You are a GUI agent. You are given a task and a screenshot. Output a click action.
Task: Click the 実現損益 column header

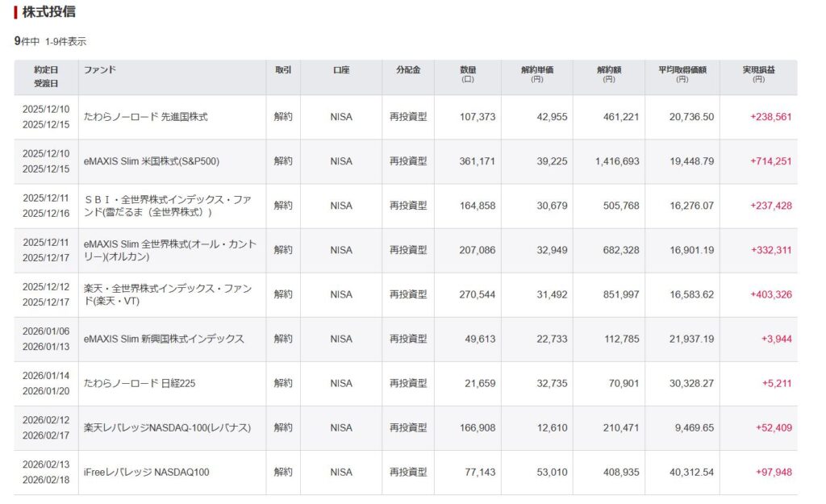758,74
